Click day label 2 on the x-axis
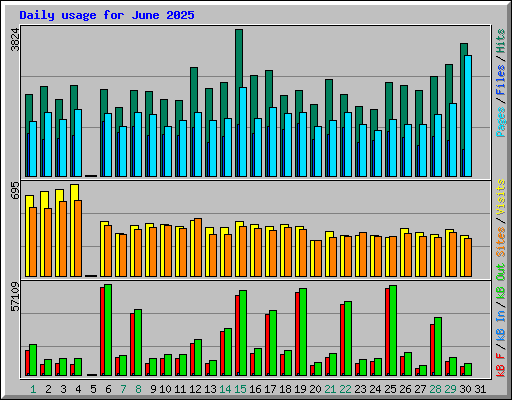This screenshot has width=512, height=400. [x=48, y=389]
